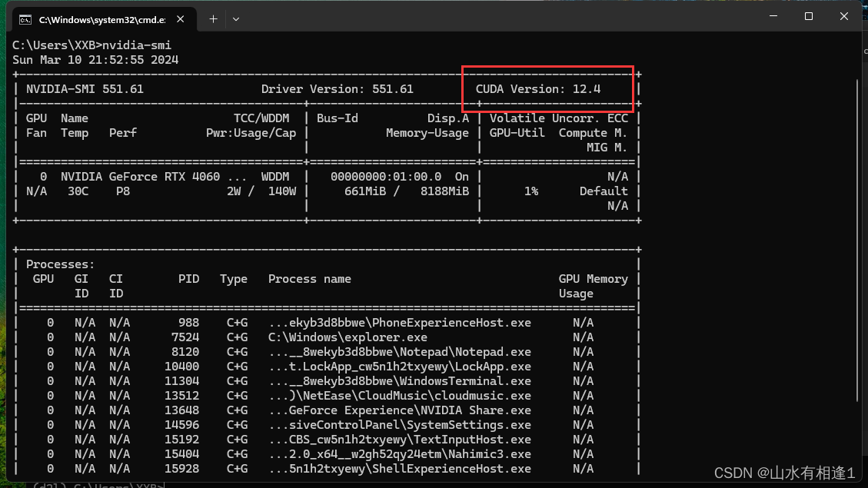
Task: Click the '30C' temperature value
Action: 78,191
